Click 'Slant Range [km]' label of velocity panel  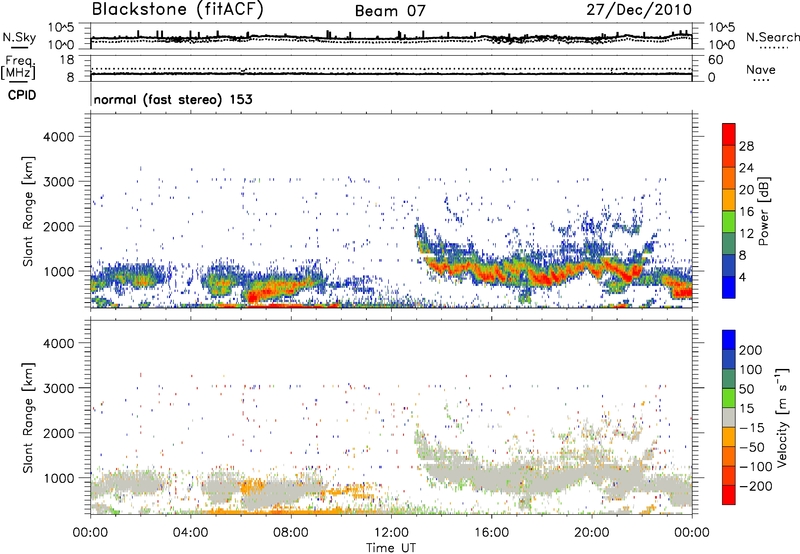tap(28, 418)
